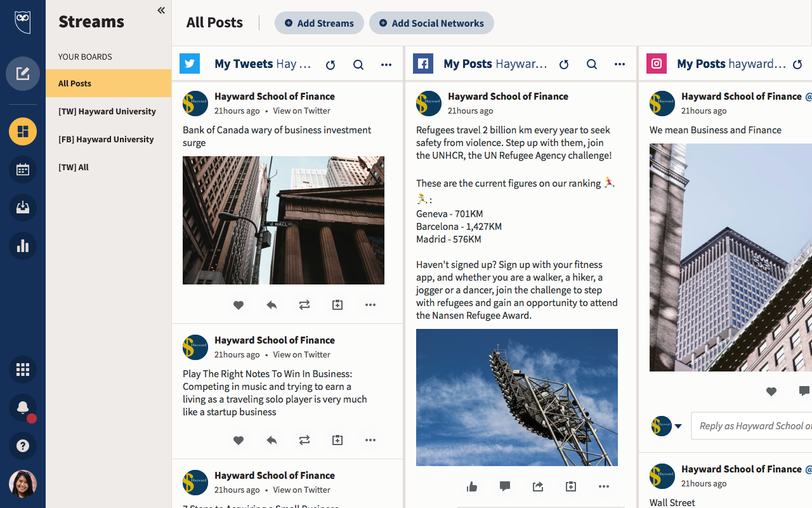This screenshot has height=508, width=812.
Task: Retweet the Play The Right Notes tweet
Action: 304,440
